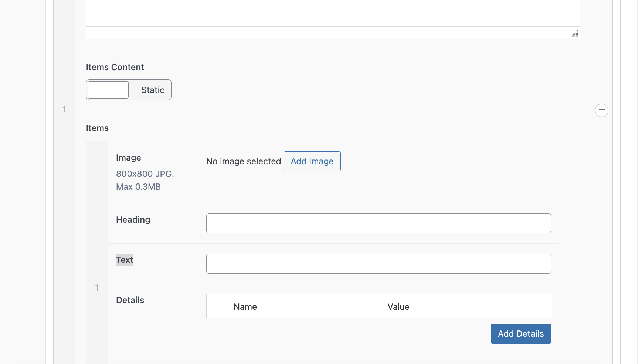638x364 pixels.
Task: Click the '800x800 JPG. Max 0.3MB' instructions
Action: point(145,180)
